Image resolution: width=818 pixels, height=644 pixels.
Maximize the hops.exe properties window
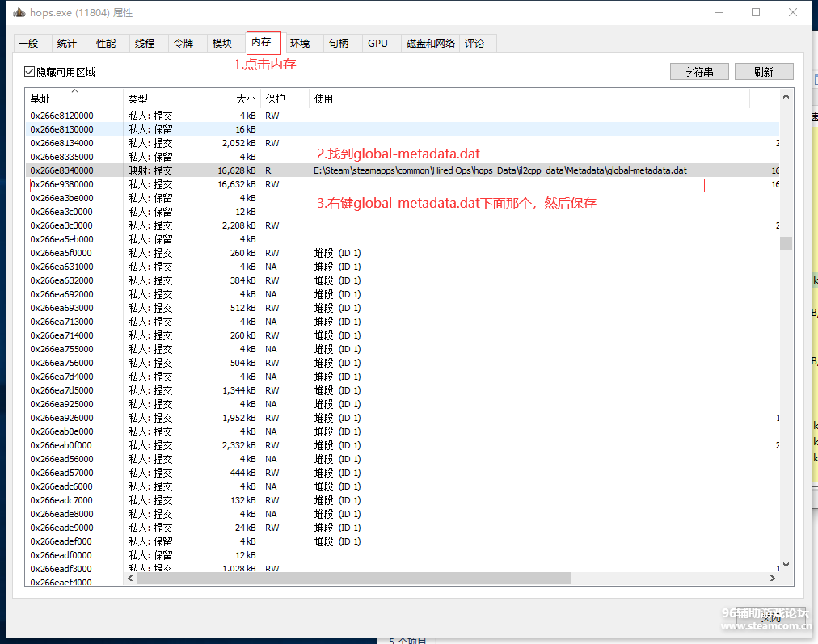pyautogui.click(x=756, y=13)
